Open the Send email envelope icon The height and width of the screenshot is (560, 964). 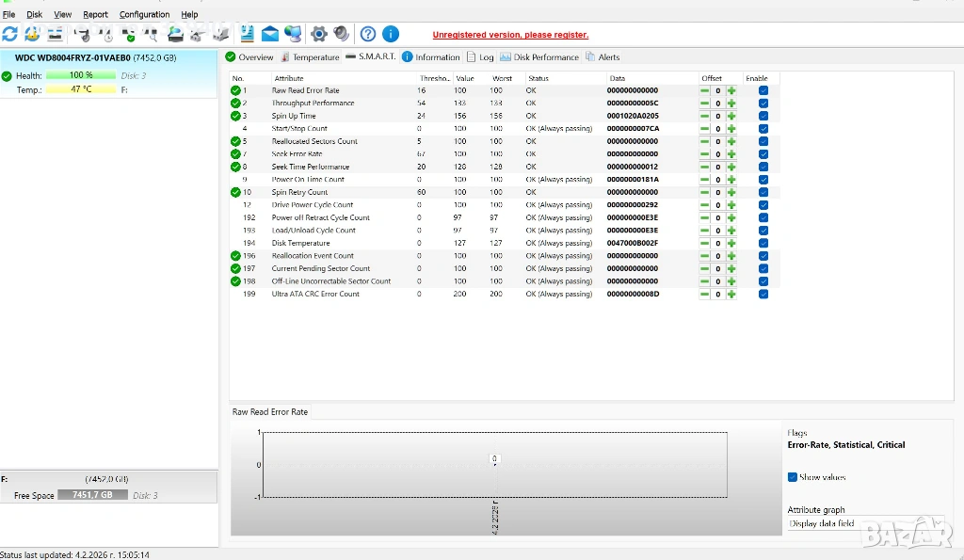click(270, 34)
